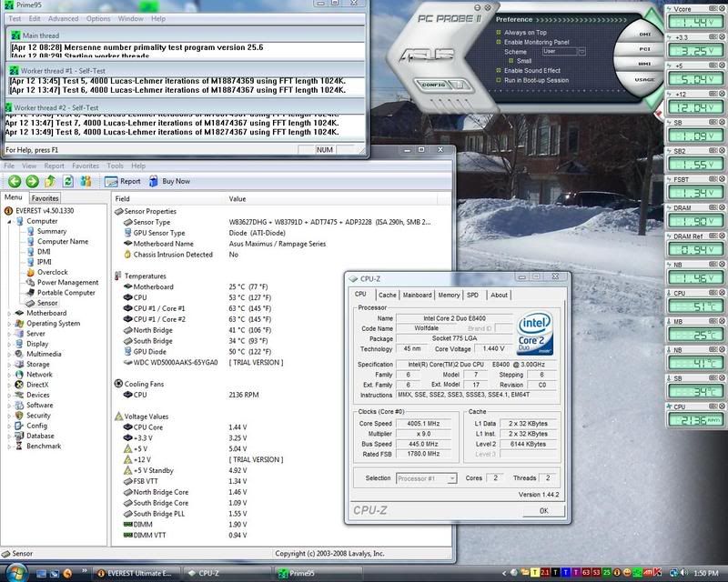
Task: Expand the Software tree node
Action: 9,406
